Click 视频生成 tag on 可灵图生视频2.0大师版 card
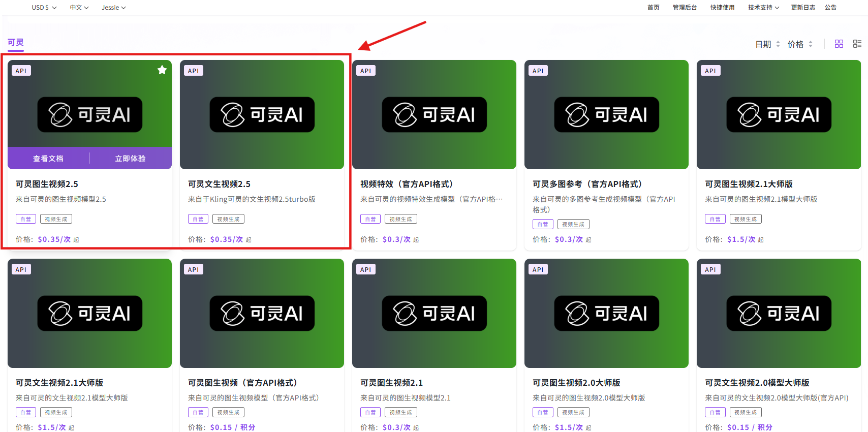This screenshot has height=432, width=868. tap(573, 412)
